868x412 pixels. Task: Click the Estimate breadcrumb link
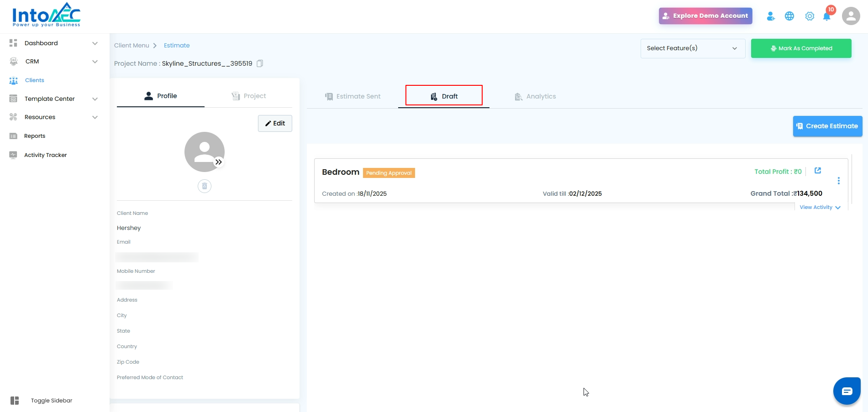(x=177, y=46)
